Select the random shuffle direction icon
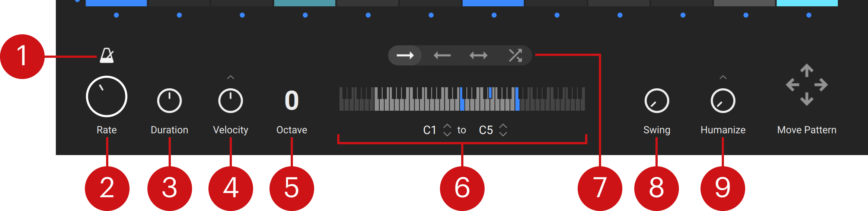Screen dimensions: 868x211 (515, 56)
